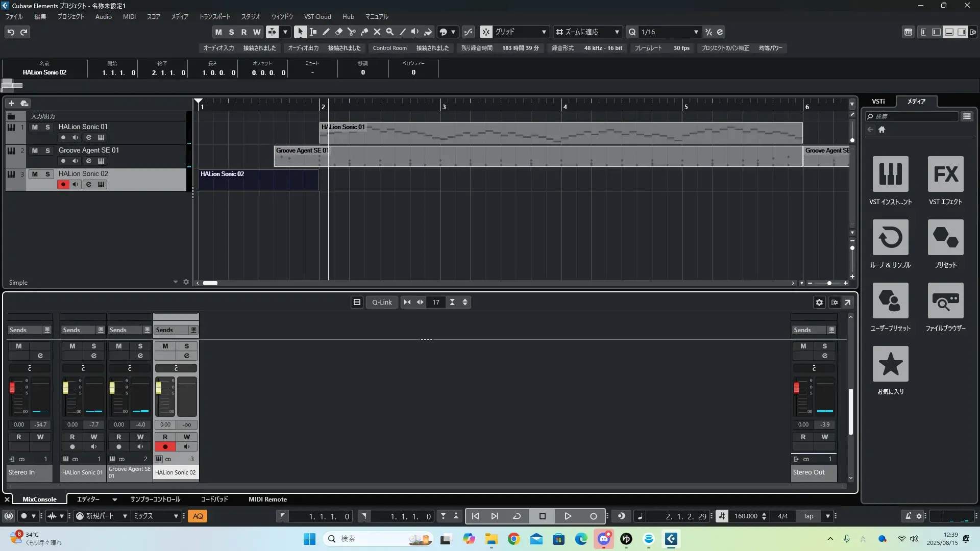Viewport: 980px width, 551px height.
Task: Select the Draw pencil tool
Action: [326, 32]
